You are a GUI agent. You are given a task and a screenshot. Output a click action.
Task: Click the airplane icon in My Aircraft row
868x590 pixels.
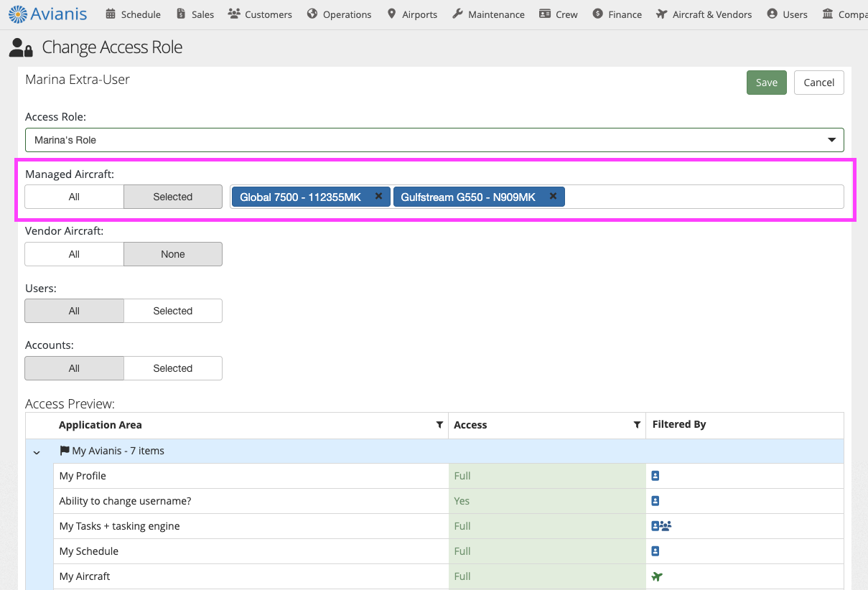point(657,576)
